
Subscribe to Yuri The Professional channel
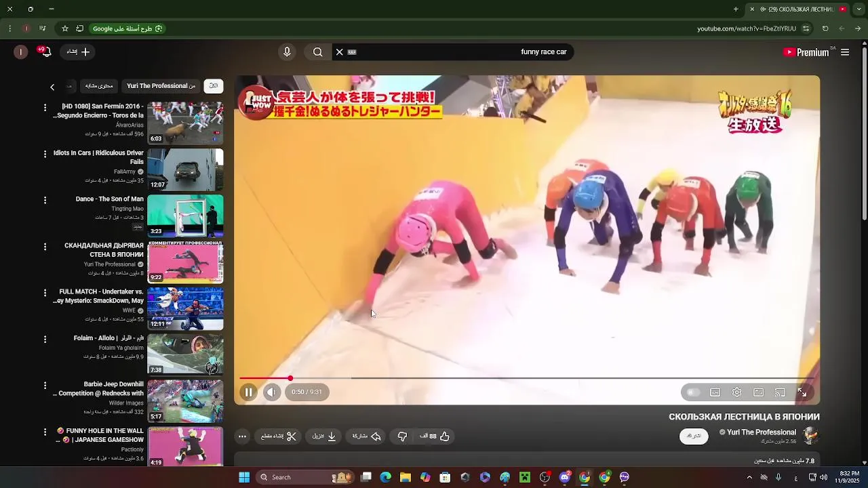tap(694, 436)
